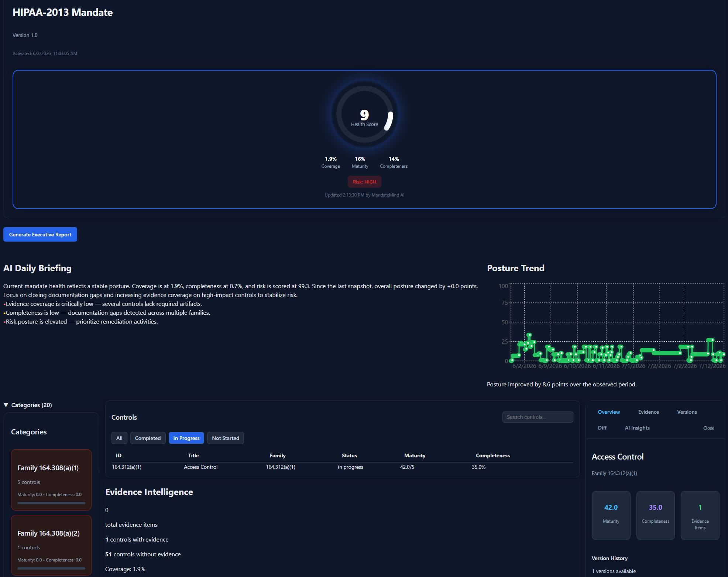The width and height of the screenshot is (728, 577).
Task: Click 'Posture improved by 8.6 points' text
Action: (x=562, y=384)
